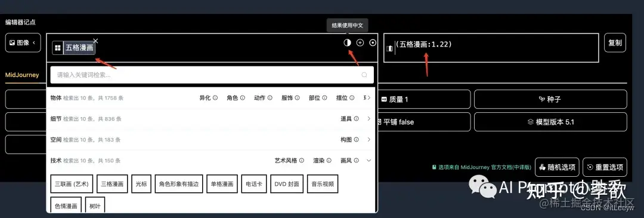
Task: Click the target circle icon in tag bar
Action: [x=373, y=42]
